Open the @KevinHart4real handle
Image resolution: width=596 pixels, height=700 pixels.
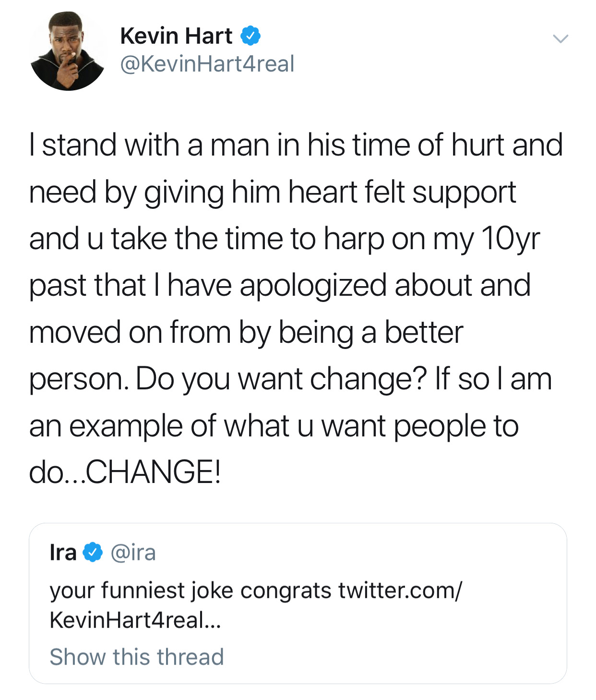click(207, 64)
